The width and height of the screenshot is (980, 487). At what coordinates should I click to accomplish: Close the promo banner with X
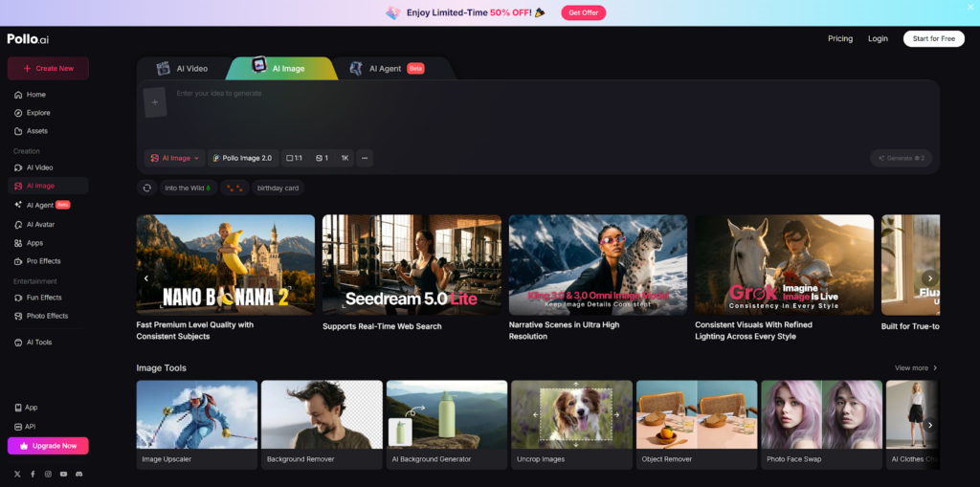[x=969, y=8]
